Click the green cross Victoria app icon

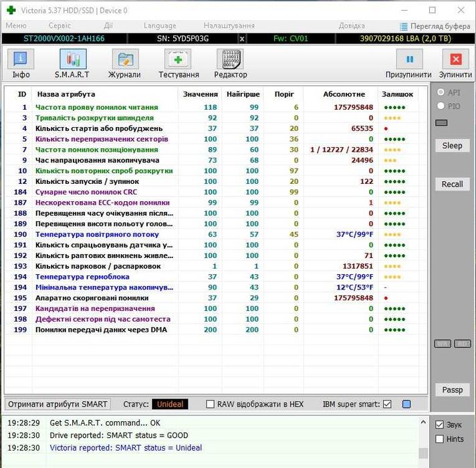(x=11, y=10)
